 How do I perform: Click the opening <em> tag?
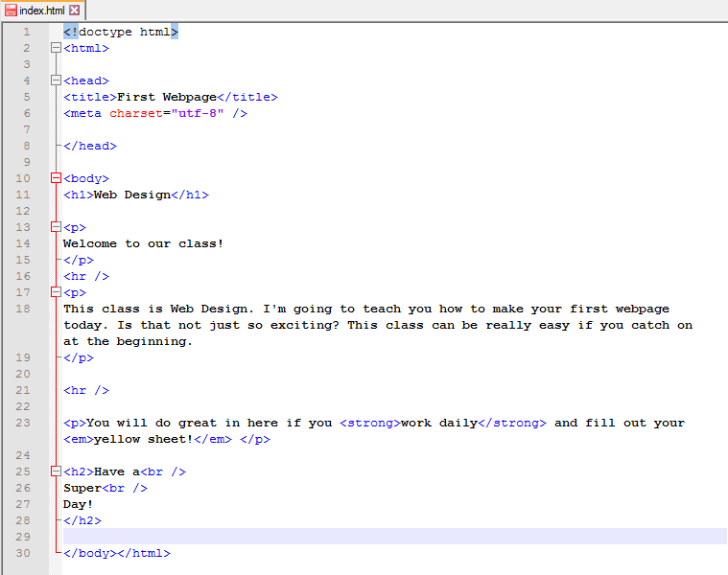tap(79, 439)
